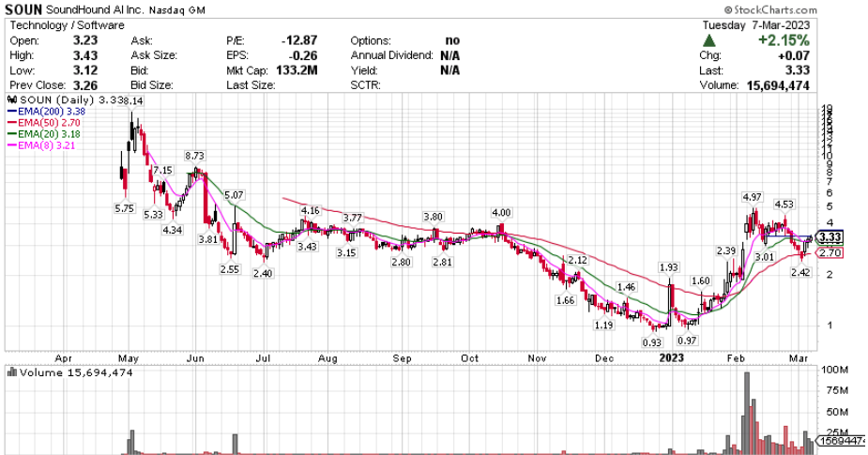Click the 3.15 price label
Screen dimensions: 868x455
click(346, 253)
